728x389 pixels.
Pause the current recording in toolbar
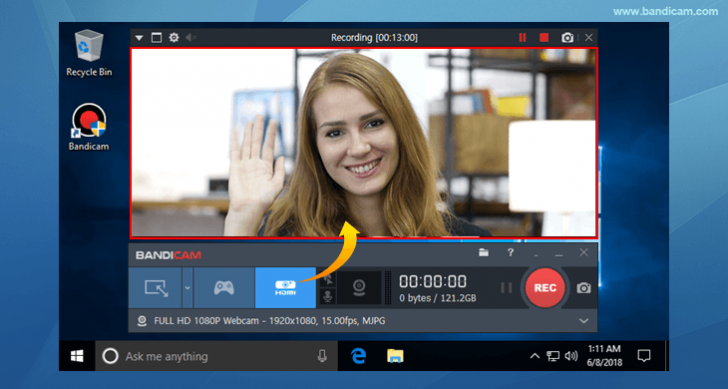click(x=522, y=38)
